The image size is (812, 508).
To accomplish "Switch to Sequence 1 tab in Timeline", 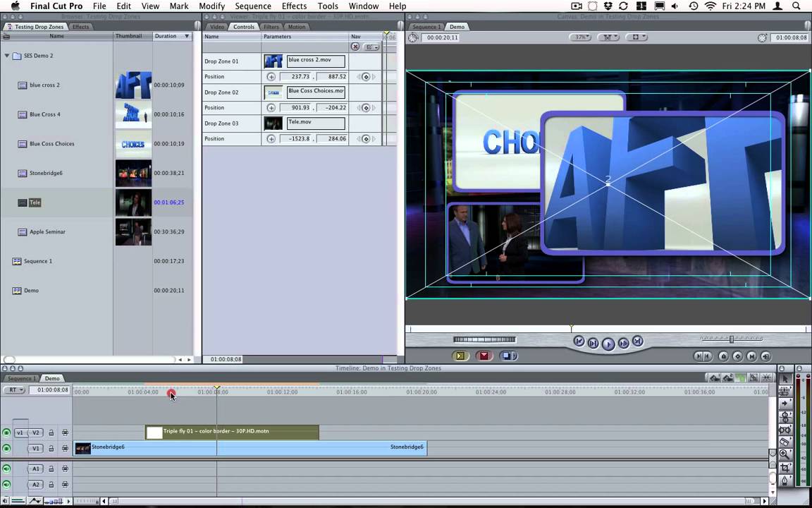I will tap(21, 378).
